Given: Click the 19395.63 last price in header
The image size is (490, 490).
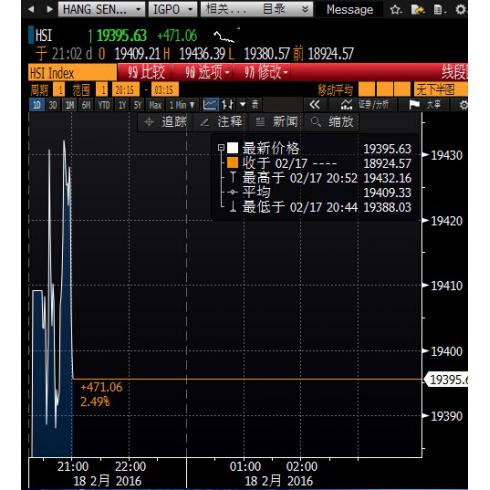Looking at the screenshot, I should point(121,36).
